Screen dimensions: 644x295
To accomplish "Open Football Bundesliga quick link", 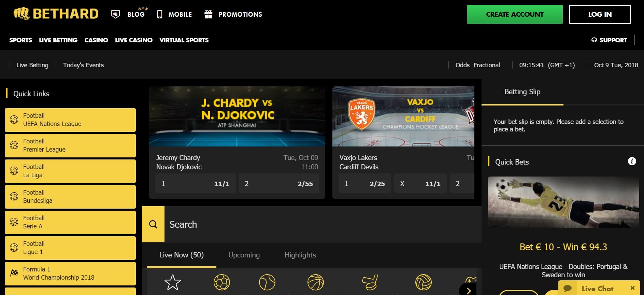I will pos(70,197).
